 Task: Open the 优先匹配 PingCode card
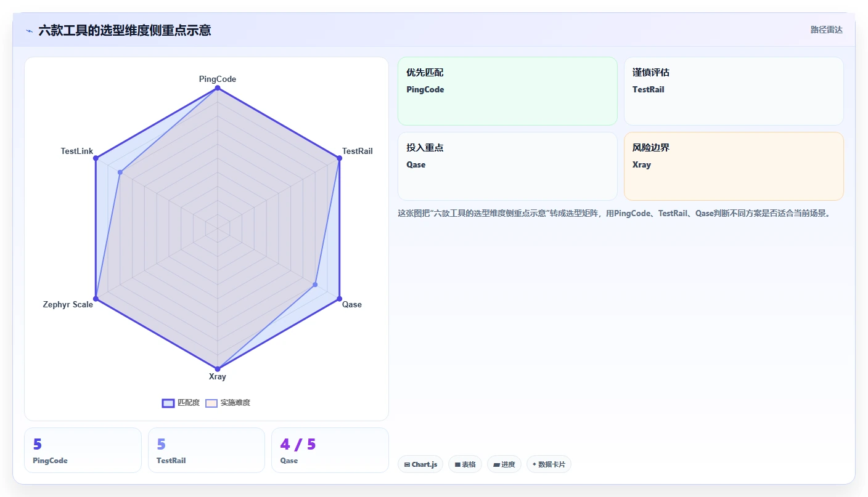507,91
